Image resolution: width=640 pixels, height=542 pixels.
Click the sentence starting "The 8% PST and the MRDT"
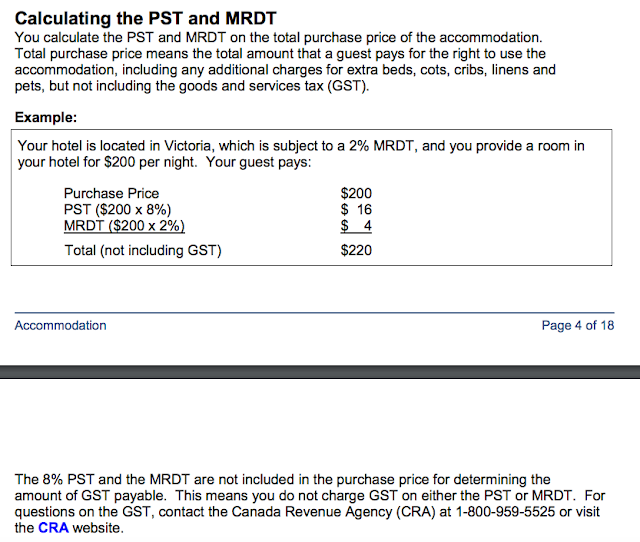pos(282,480)
